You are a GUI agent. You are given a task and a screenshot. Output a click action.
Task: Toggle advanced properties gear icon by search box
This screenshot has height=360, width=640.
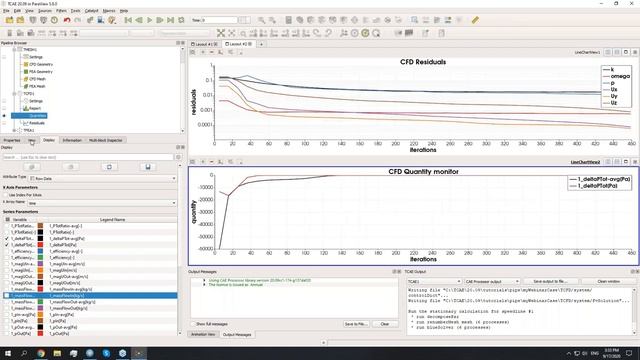(x=178, y=157)
